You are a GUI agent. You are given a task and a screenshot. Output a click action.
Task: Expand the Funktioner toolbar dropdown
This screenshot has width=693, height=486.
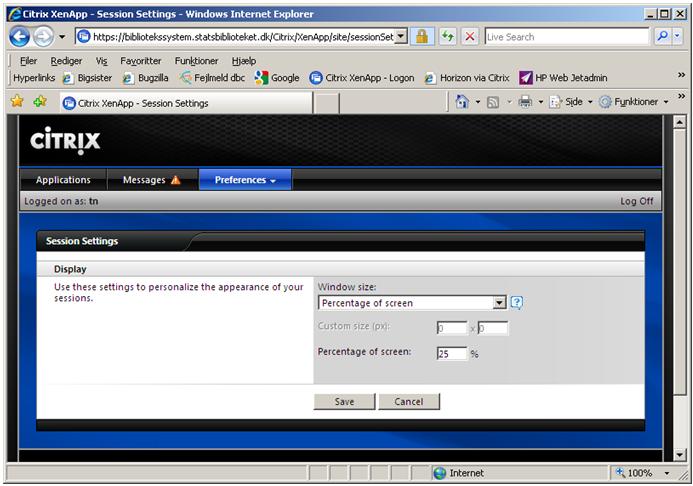(636, 102)
